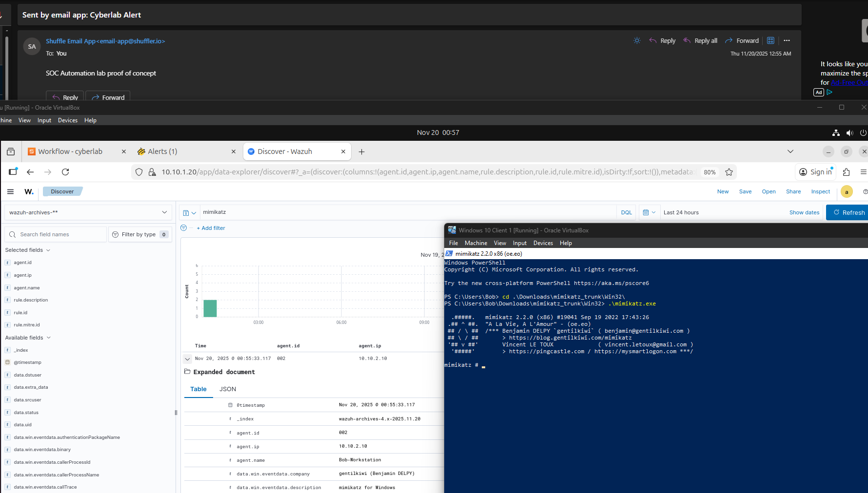Viewport: 868px width, 493px height.
Task: Toggle the DQL query language switch
Action: [626, 212]
